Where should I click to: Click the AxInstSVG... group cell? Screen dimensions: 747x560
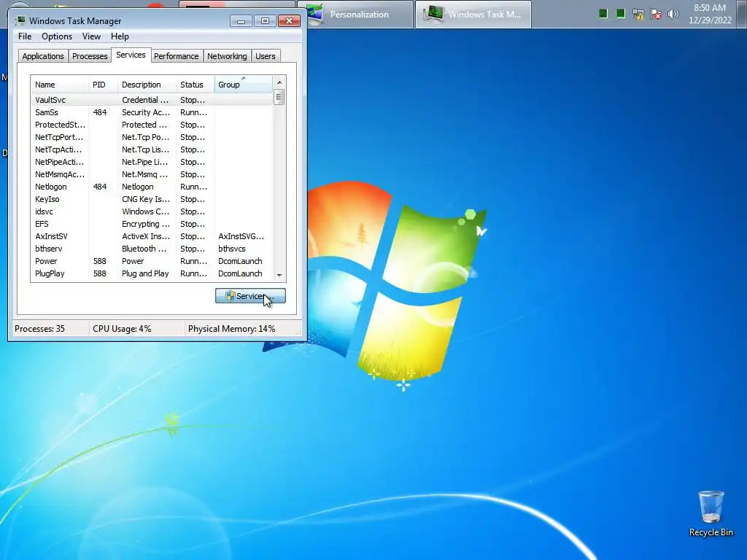coord(241,236)
